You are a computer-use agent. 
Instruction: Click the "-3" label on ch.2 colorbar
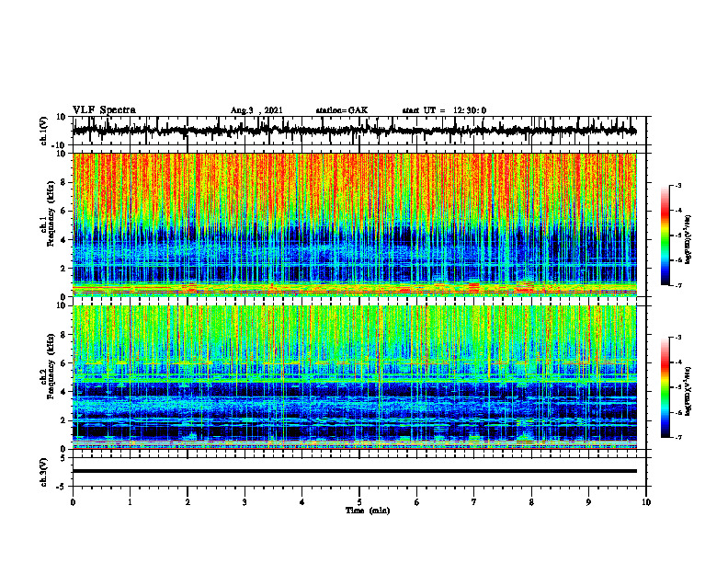click(x=677, y=338)
